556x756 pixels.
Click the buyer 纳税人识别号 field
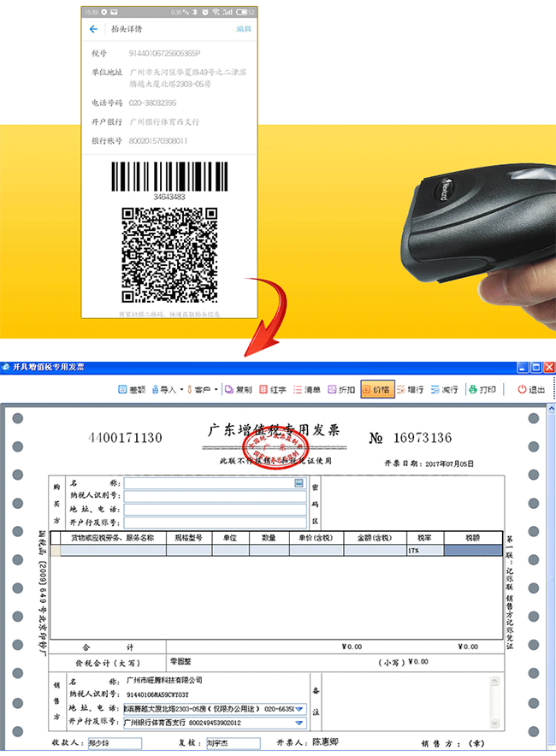coord(215,496)
